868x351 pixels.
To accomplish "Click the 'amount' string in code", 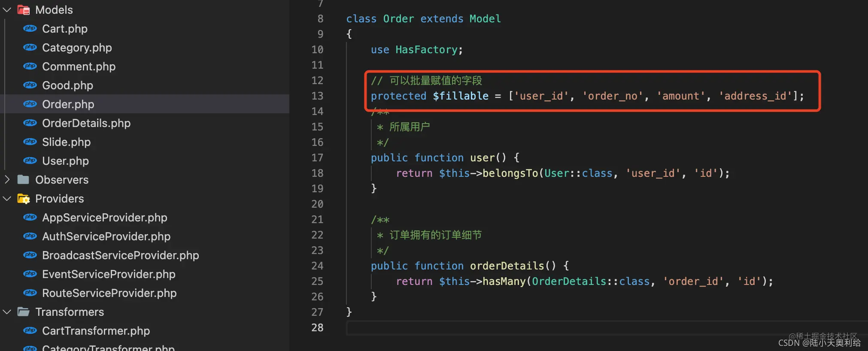I will (680, 96).
